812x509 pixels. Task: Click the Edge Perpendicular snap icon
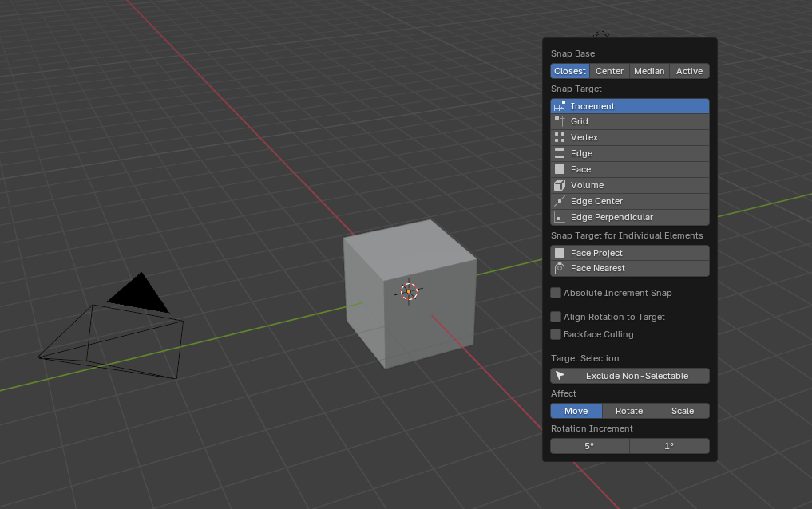(x=559, y=217)
